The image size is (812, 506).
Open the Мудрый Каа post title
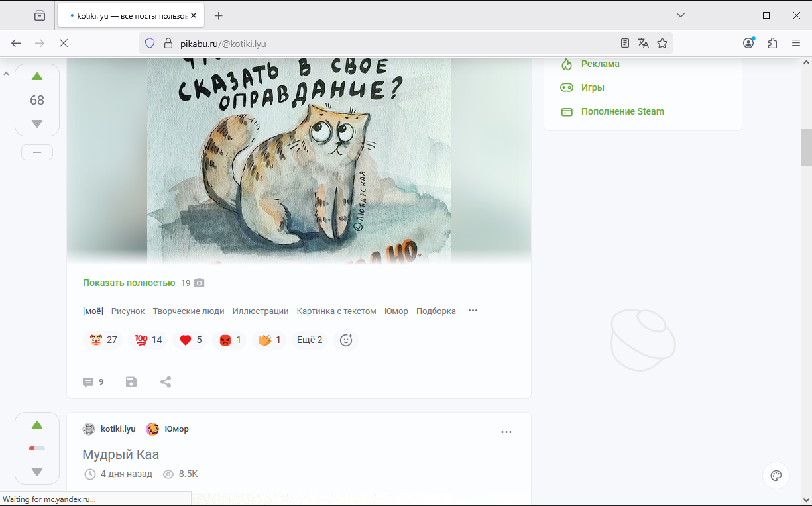[x=121, y=454]
